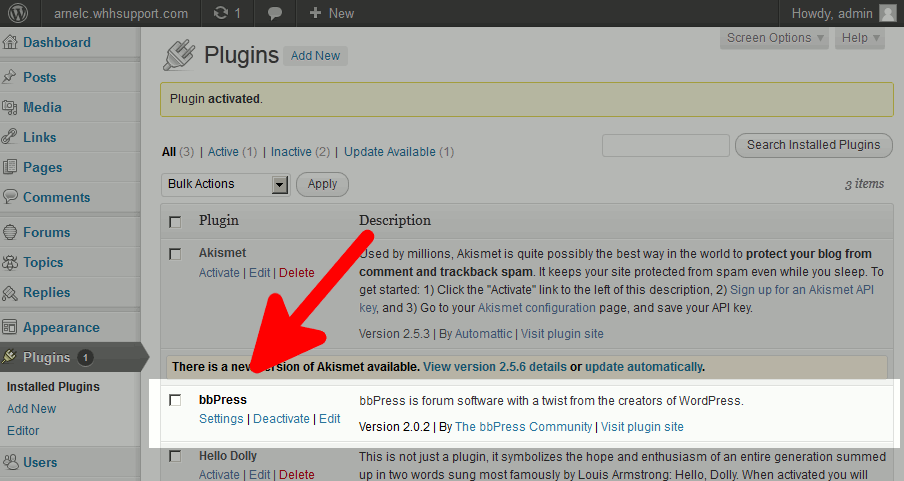Check the Akismet plugin checkbox
This screenshot has height=481, width=904.
coord(175,254)
